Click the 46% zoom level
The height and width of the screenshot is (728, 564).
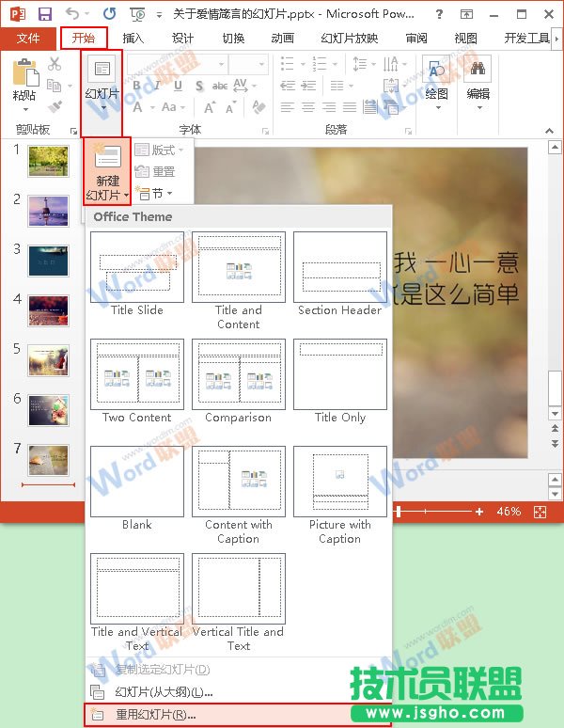(x=509, y=512)
